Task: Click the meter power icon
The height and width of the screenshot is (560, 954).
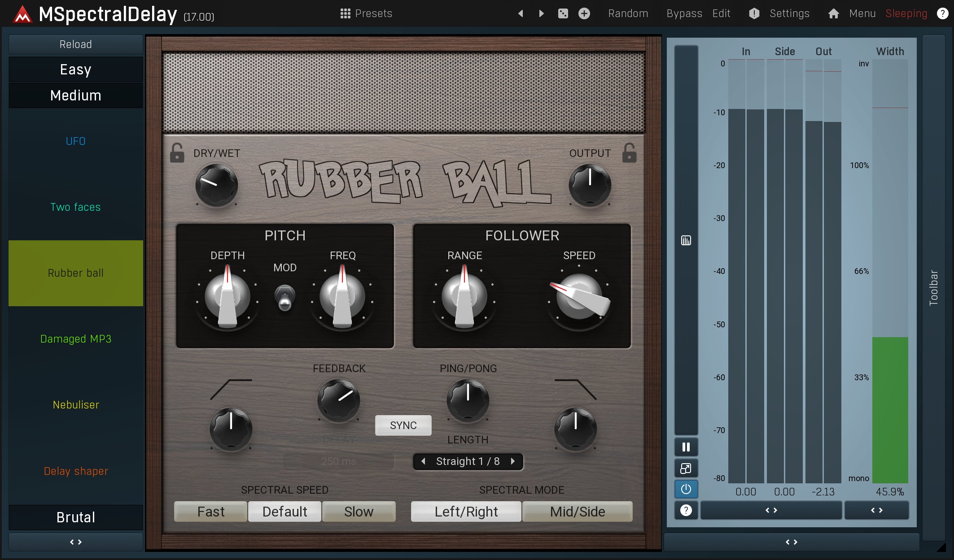Action: point(686,489)
